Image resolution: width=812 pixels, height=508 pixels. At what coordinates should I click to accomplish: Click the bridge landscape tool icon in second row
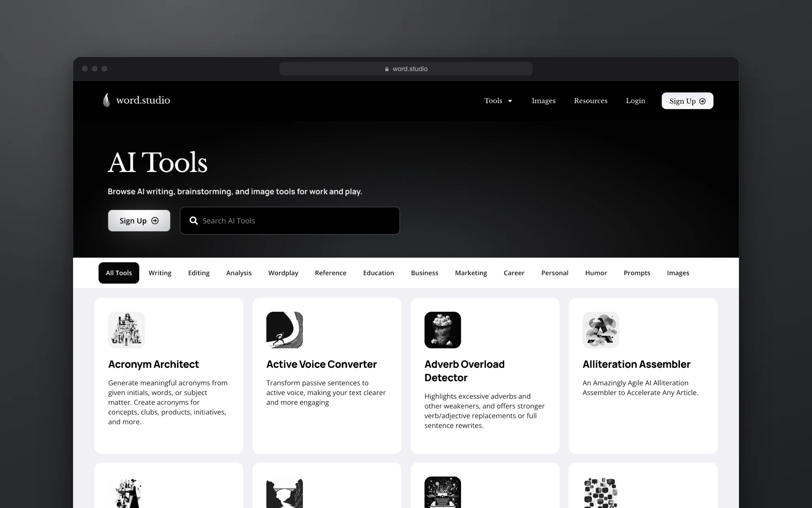point(285,493)
